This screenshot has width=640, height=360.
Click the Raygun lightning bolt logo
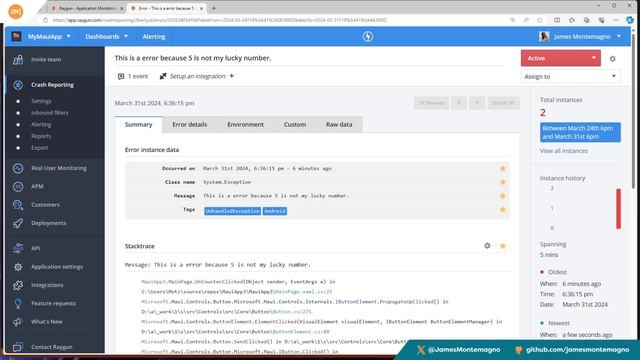click(368, 36)
